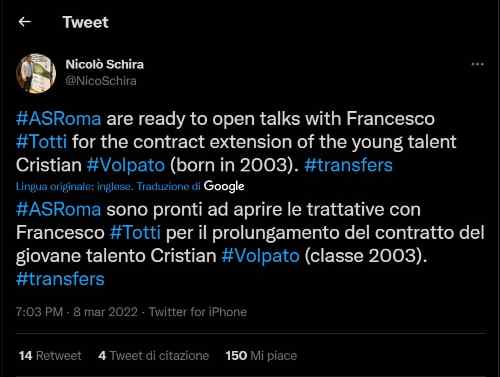Open Nicolò Schira's profile picture

[36, 74]
